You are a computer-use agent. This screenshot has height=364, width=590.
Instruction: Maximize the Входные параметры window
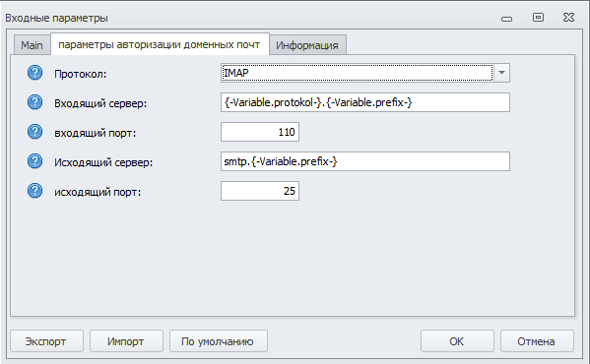[x=538, y=18]
